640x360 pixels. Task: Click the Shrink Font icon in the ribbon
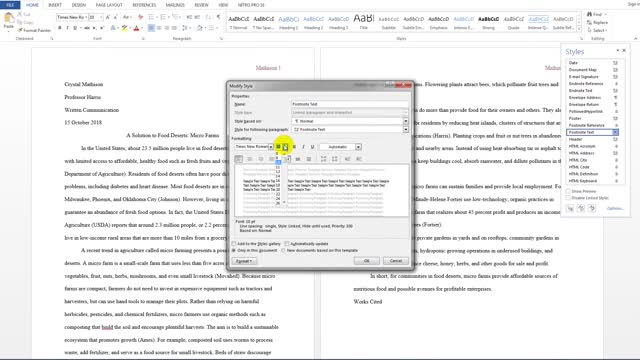pyautogui.click(x=115, y=17)
